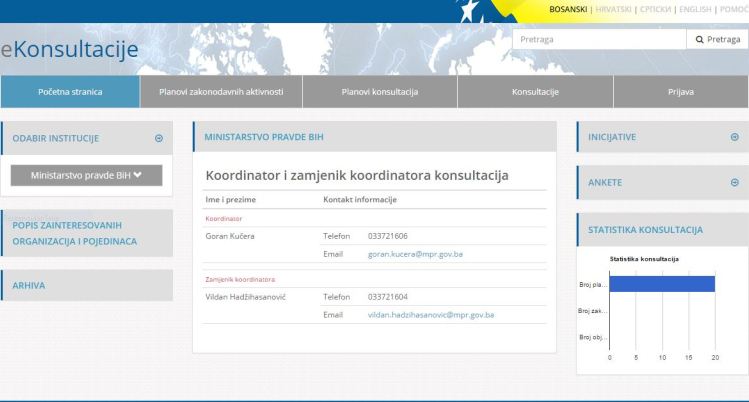Open the Početna stranica tab
This screenshot has height=402, width=749.
(70, 92)
